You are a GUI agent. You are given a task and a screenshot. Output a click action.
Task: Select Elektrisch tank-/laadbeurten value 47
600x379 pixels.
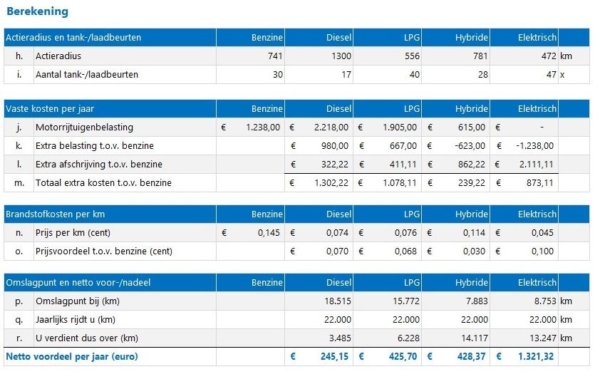(551, 75)
